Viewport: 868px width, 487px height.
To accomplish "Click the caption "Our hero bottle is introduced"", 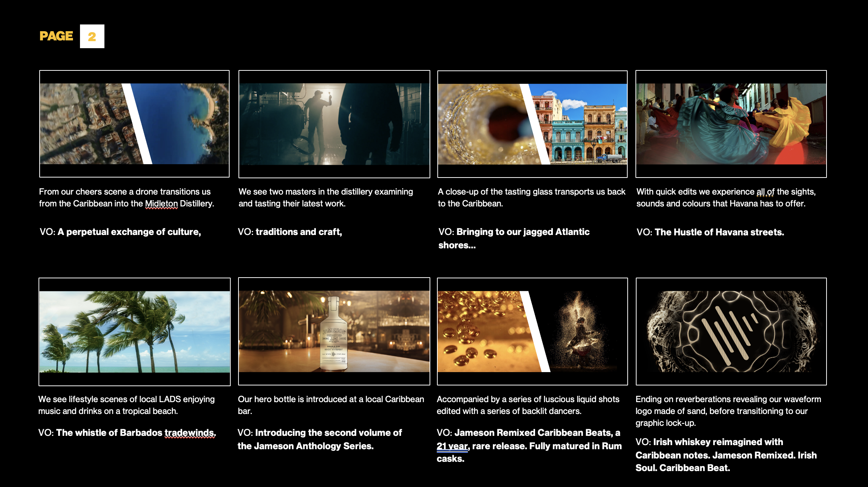I will pos(331,405).
